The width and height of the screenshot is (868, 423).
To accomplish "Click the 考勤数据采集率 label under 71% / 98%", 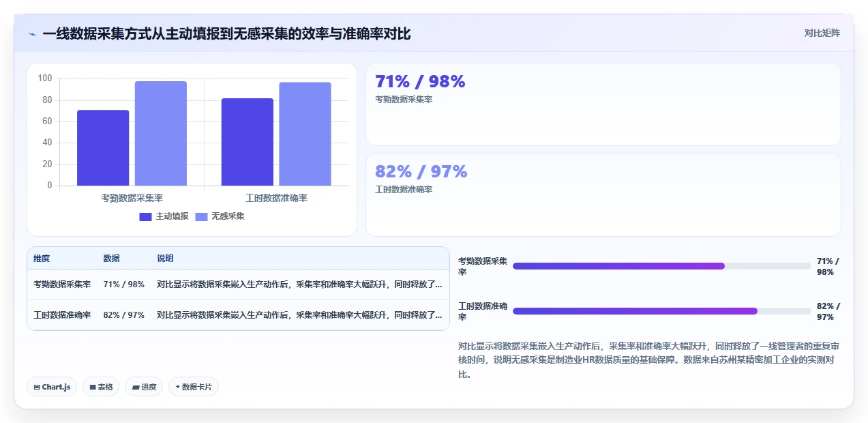I will [x=404, y=100].
